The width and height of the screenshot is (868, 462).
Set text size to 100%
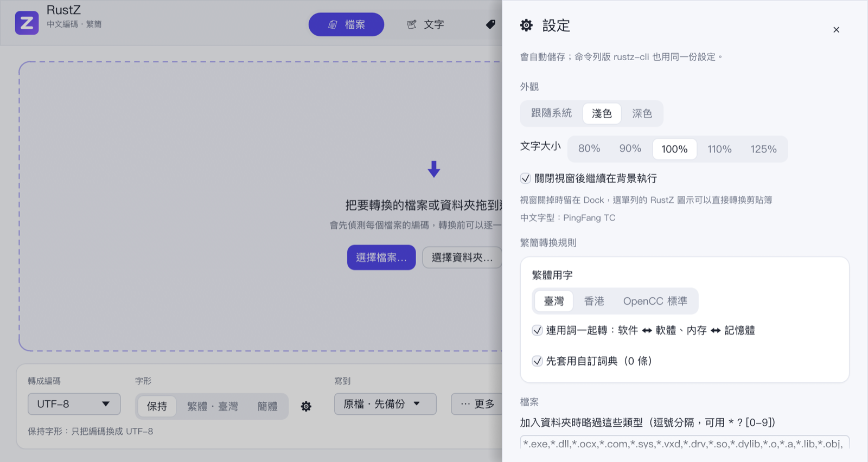674,149
